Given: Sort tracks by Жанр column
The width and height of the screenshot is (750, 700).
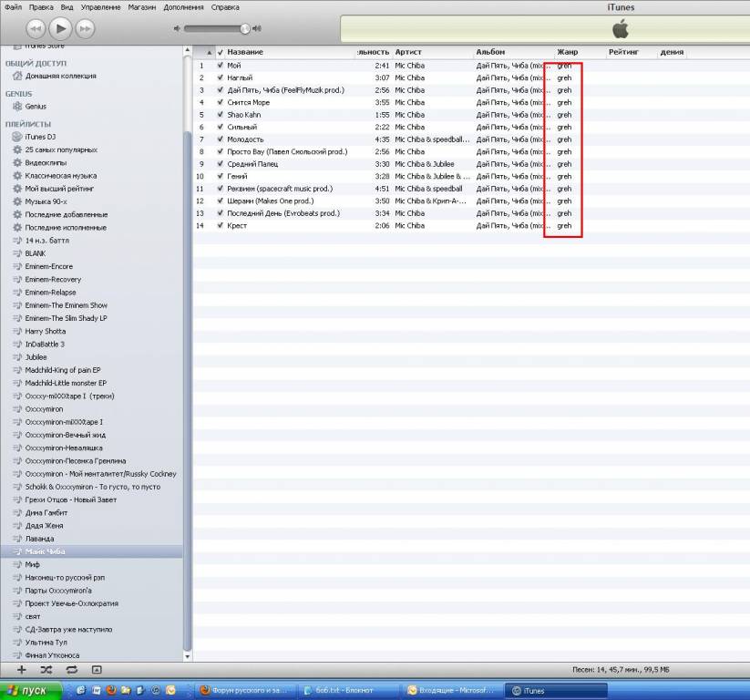Looking at the screenshot, I should (567, 52).
